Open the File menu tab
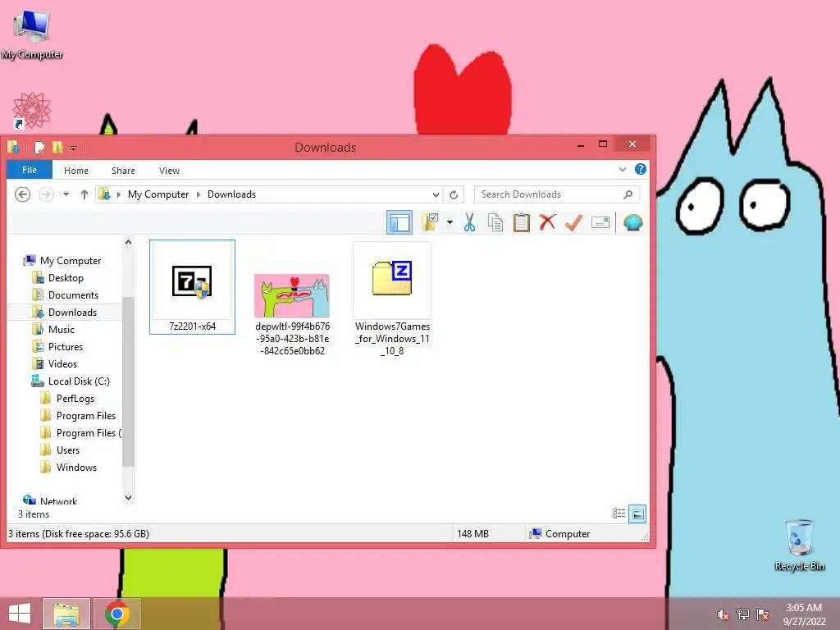The height and width of the screenshot is (630, 840). pyautogui.click(x=30, y=170)
